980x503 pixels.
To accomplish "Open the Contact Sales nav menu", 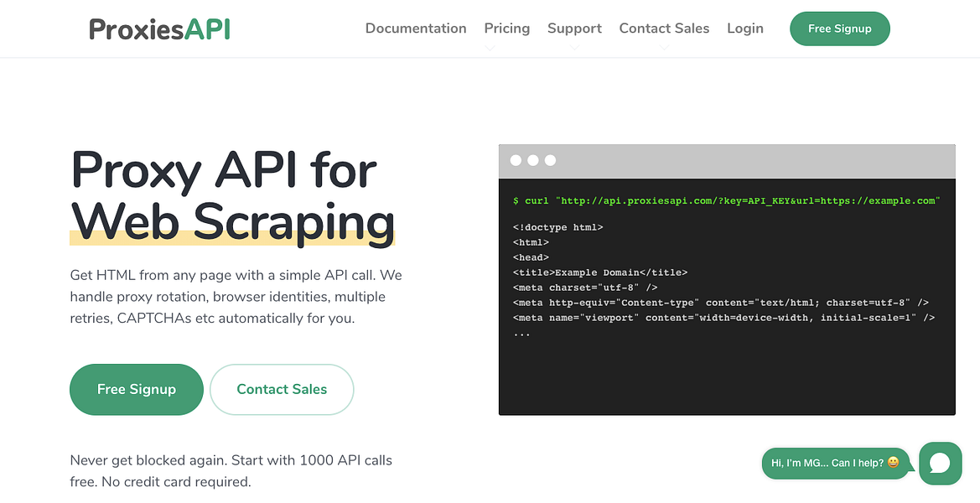I will click(x=664, y=29).
